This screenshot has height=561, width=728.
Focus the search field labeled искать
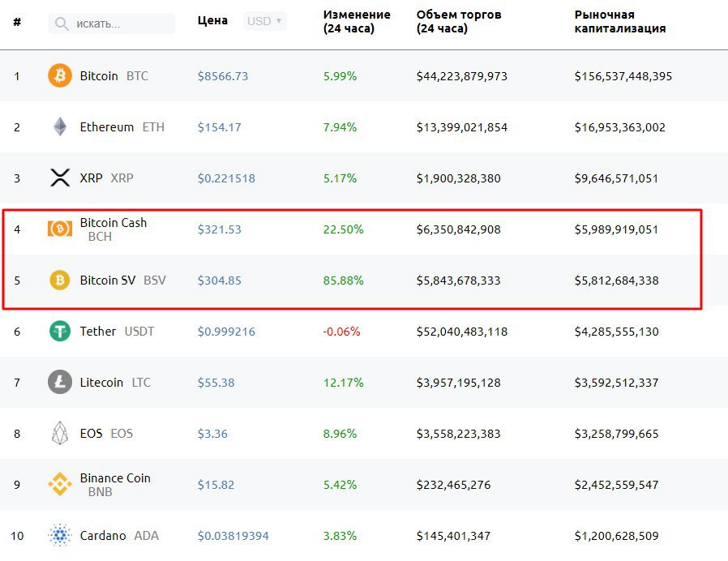pyautogui.click(x=111, y=24)
